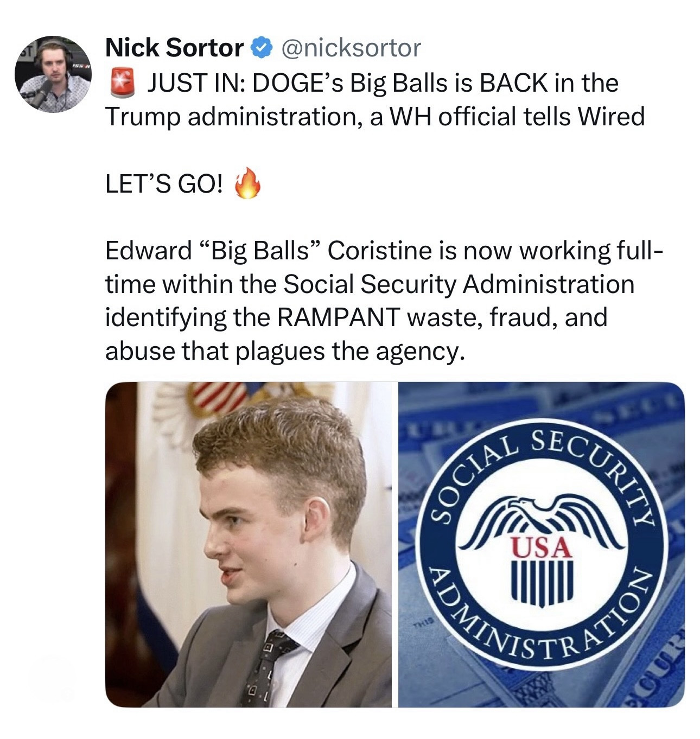Click the LET'S GO! text
The height and width of the screenshot is (739, 700).
click(164, 185)
